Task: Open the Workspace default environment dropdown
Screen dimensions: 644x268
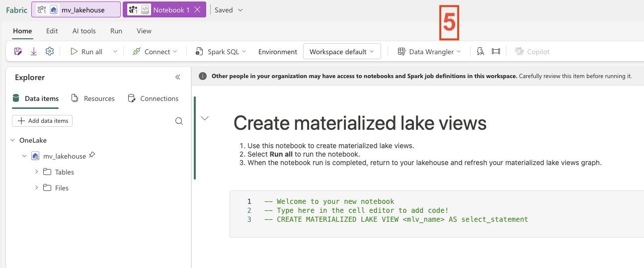Action: pyautogui.click(x=342, y=52)
